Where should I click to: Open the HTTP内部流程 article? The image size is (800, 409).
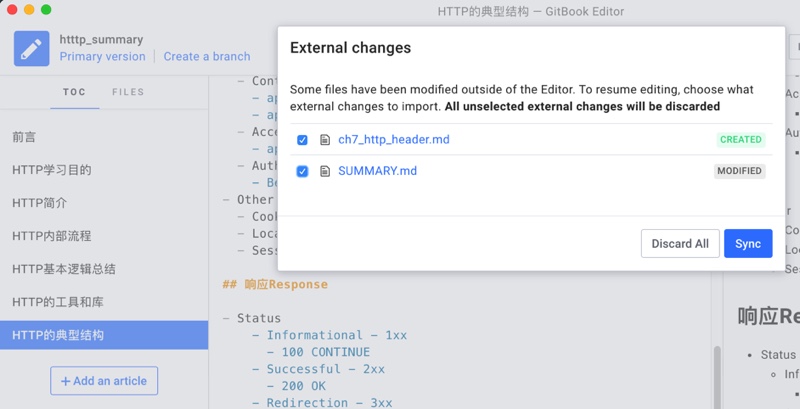coord(51,236)
